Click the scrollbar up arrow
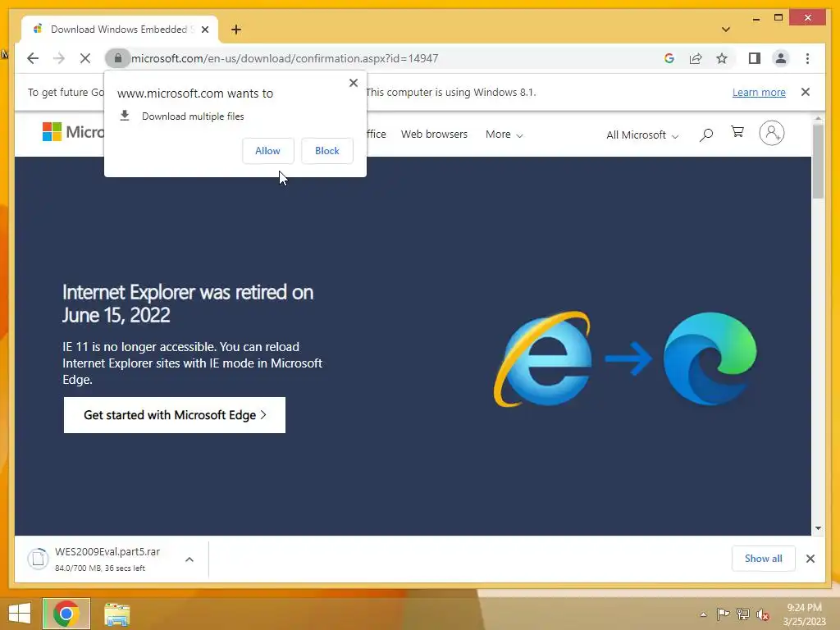Screen dimensions: 840x630 [818, 118]
